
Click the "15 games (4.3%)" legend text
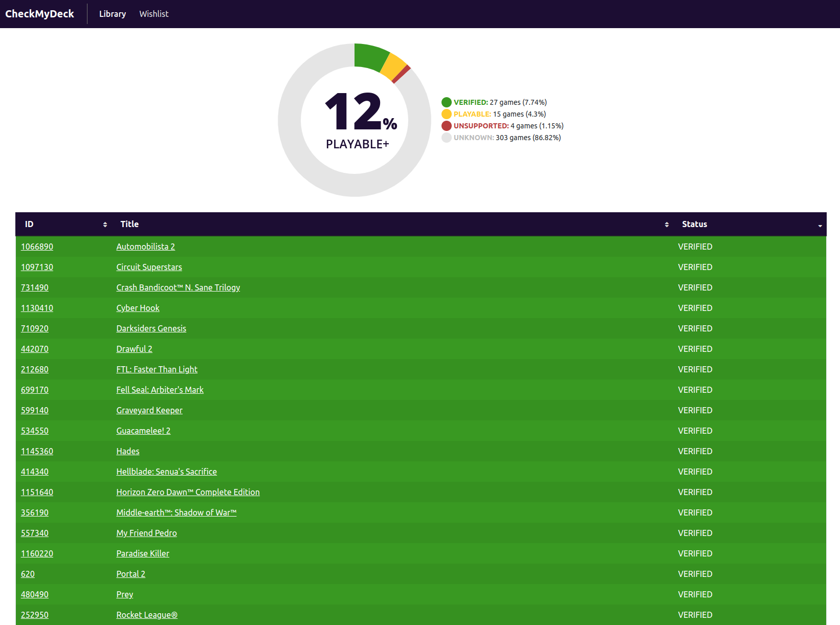519,114
